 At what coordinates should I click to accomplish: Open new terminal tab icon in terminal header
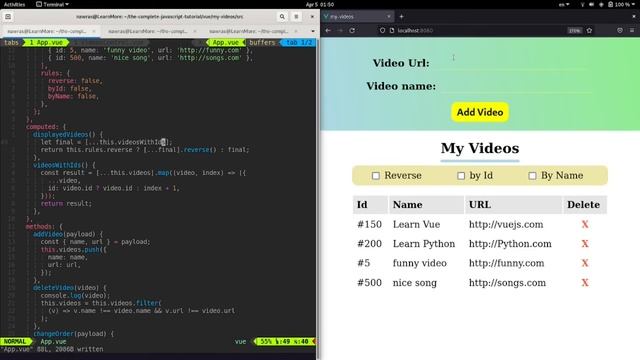click(x=8, y=17)
